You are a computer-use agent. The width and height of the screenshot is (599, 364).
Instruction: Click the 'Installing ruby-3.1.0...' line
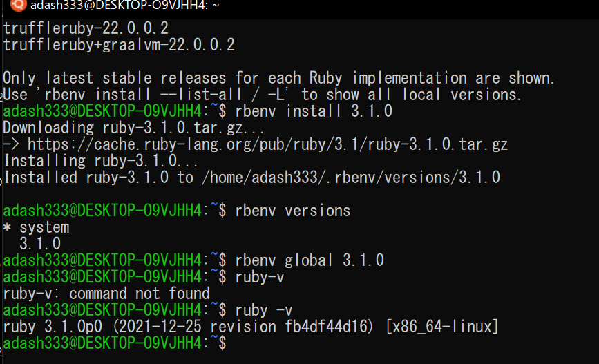pos(101,161)
